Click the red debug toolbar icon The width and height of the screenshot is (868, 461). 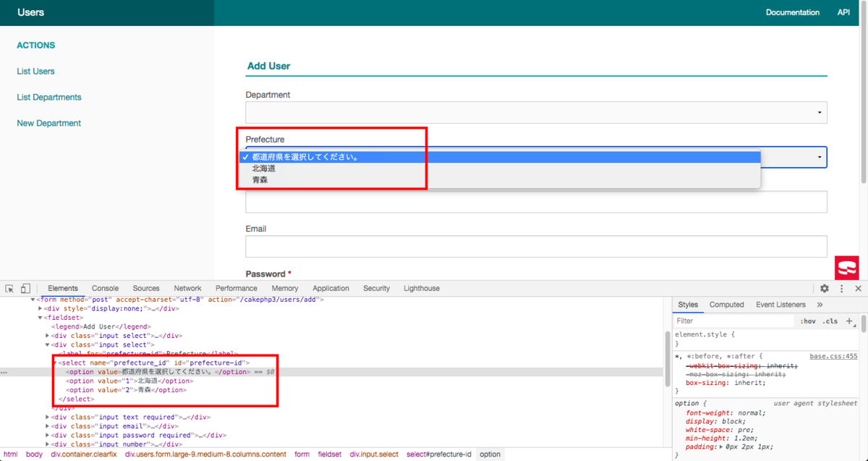pos(846,268)
